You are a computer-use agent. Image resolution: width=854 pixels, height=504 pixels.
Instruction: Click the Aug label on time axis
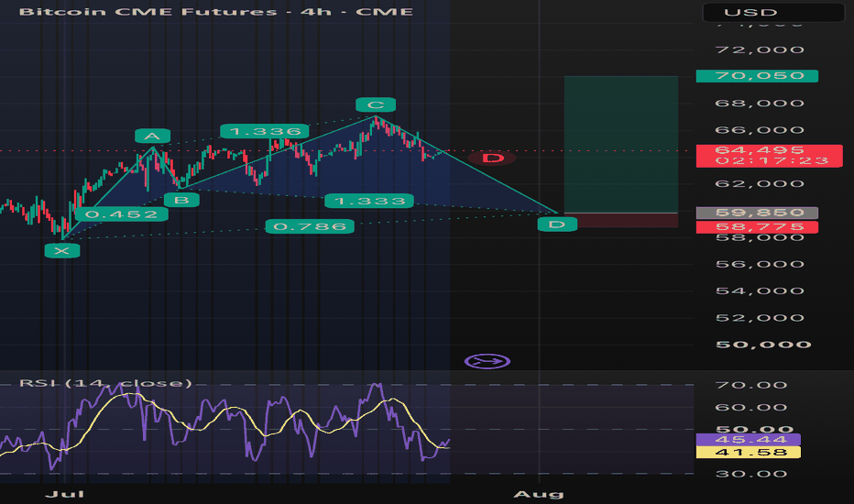pos(539,494)
